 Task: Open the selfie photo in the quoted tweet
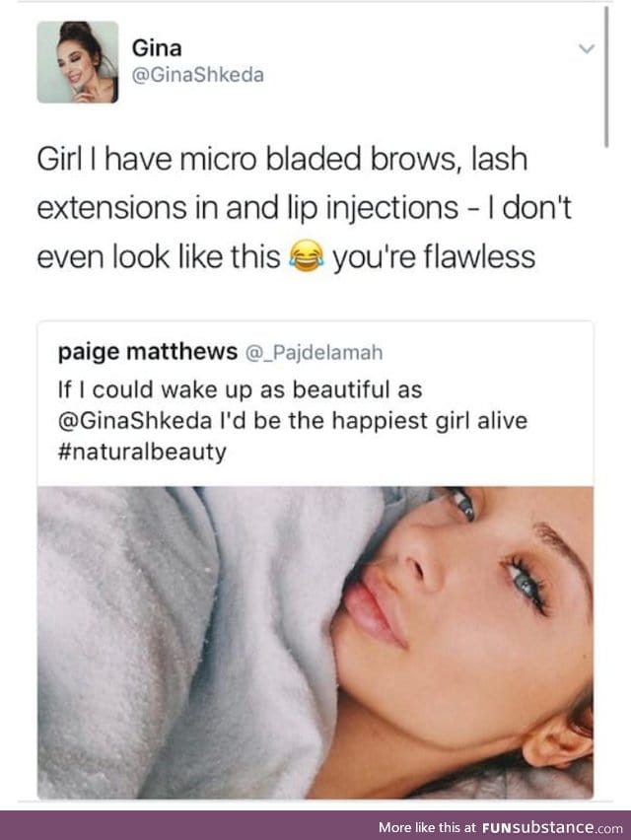(315, 641)
